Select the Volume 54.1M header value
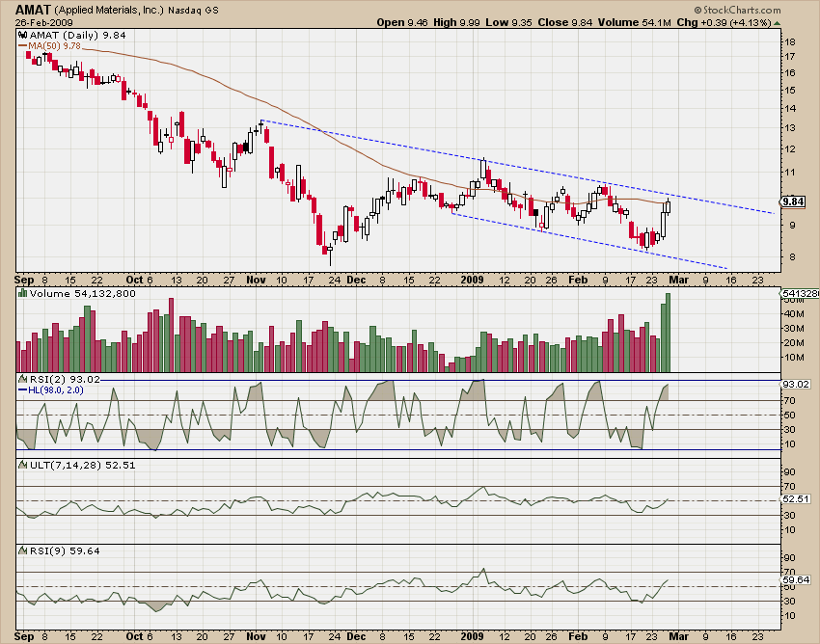The height and width of the screenshot is (644, 820). [x=635, y=22]
